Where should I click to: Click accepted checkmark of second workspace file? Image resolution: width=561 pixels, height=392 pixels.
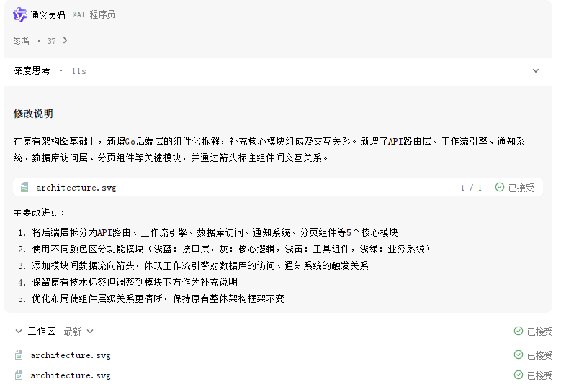pos(518,375)
